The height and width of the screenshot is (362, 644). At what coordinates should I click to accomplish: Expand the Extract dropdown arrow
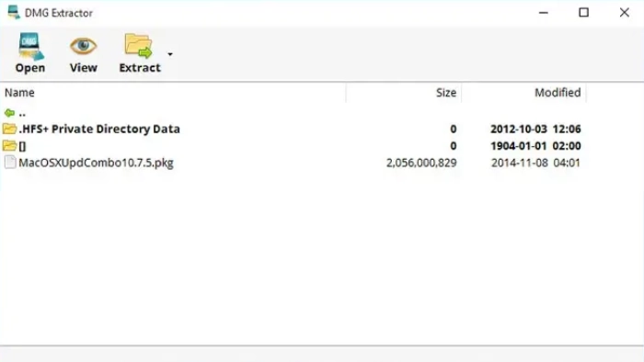(170, 54)
